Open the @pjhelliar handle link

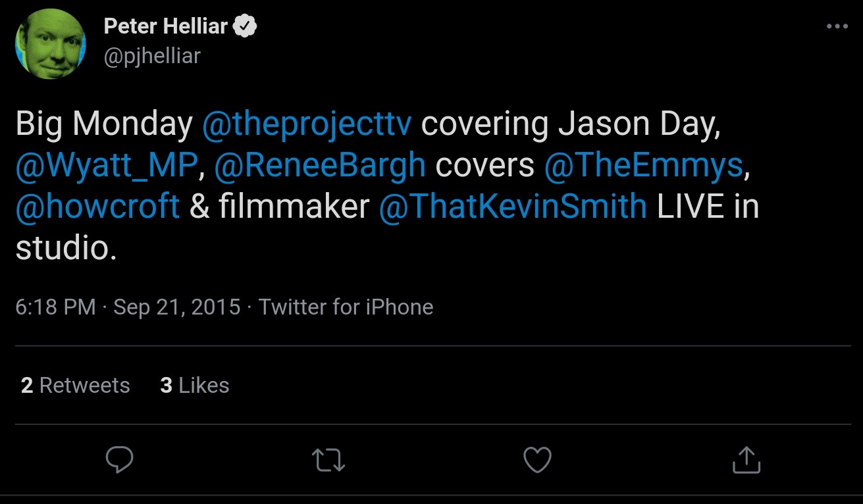(x=151, y=56)
